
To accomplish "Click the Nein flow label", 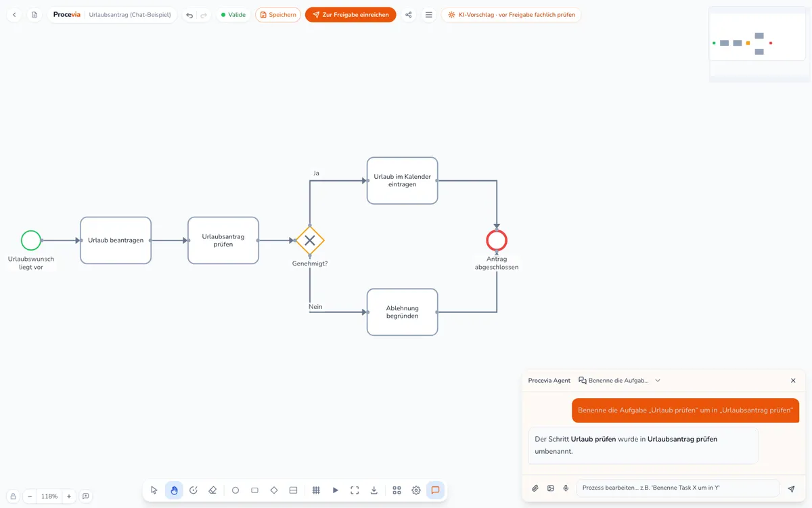I will point(315,307).
